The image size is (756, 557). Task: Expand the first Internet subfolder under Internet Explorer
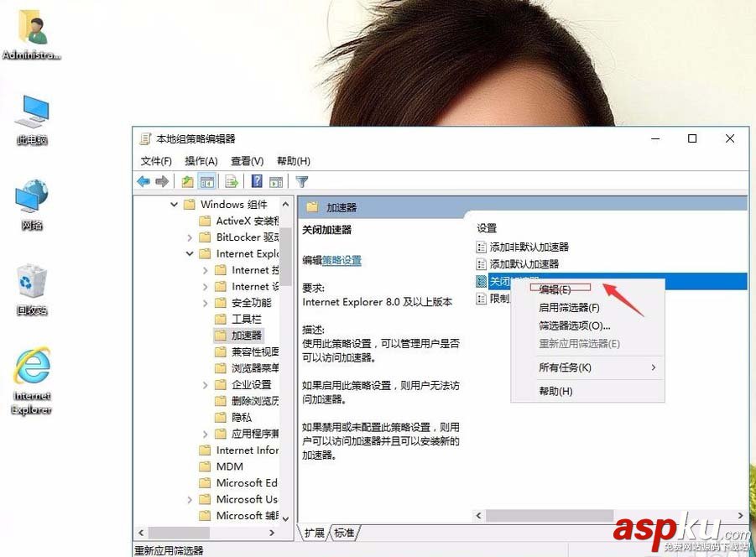[x=205, y=270]
